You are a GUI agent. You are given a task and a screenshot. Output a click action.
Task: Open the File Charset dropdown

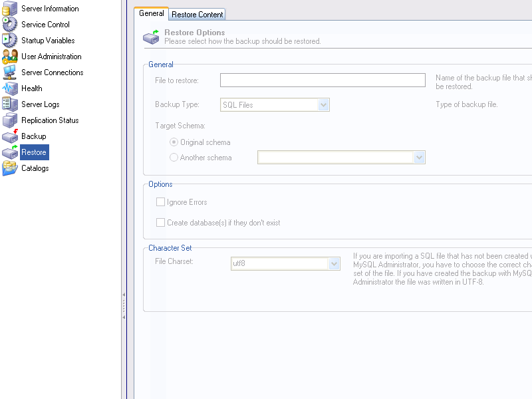coord(334,263)
